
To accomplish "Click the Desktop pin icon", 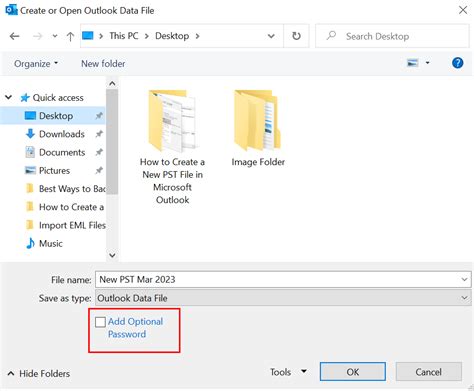I will pyautogui.click(x=99, y=116).
